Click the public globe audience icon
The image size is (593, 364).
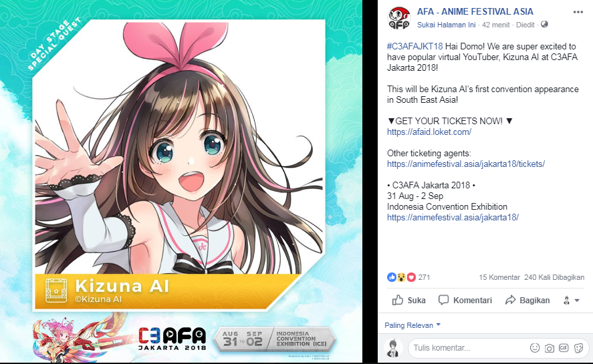(544, 25)
